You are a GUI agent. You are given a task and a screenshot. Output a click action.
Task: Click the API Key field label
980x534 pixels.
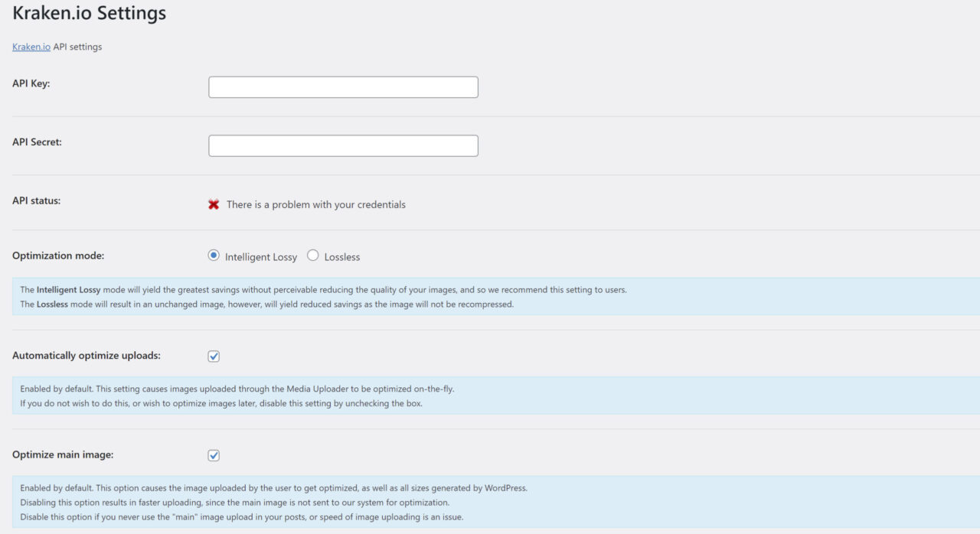click(x=31, y=83)
